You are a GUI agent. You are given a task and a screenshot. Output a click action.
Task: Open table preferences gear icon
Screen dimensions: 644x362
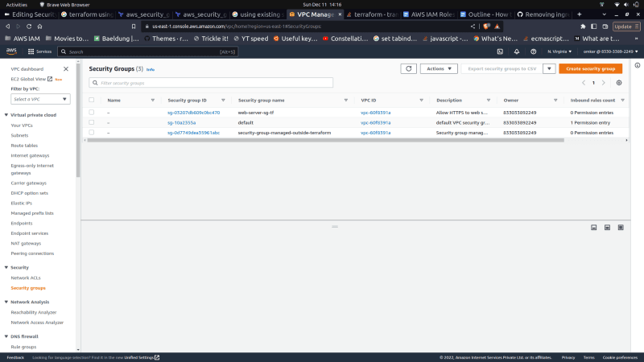click(619, 83)
